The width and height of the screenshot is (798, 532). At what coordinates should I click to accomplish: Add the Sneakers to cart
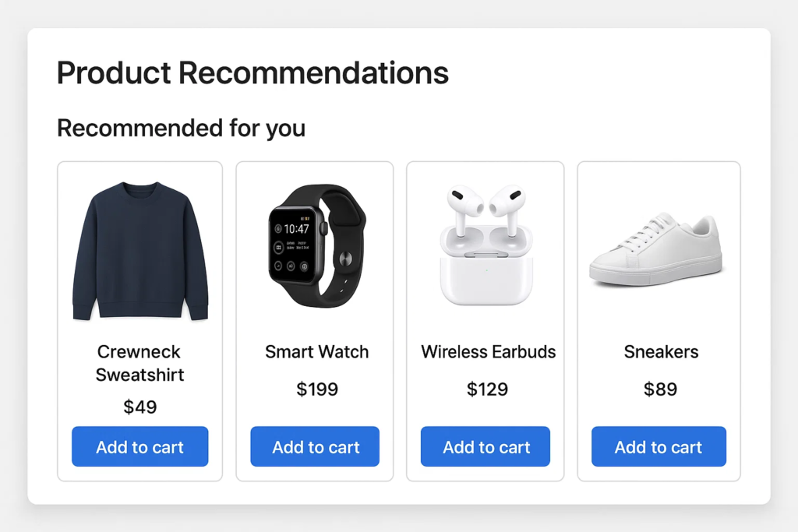coord(659,447)
